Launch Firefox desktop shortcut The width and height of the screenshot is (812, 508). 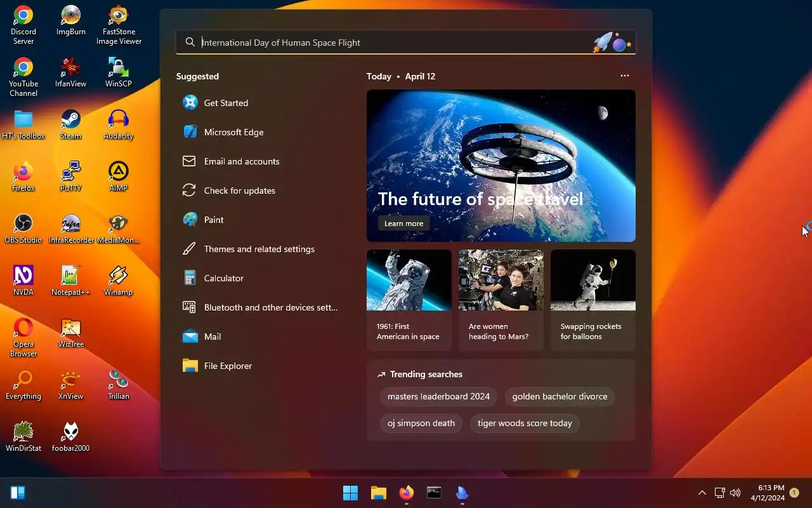pyautogui.click(x=23, y=177)
